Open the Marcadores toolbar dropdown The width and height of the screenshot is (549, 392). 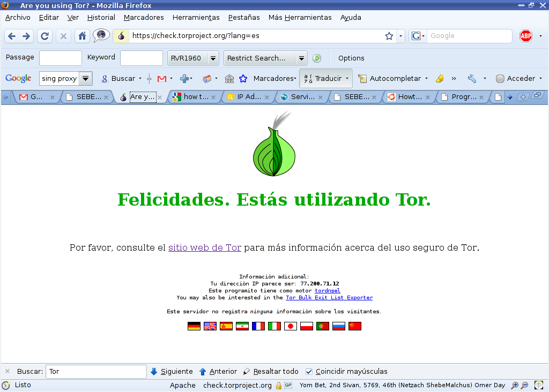coord(275,79)
